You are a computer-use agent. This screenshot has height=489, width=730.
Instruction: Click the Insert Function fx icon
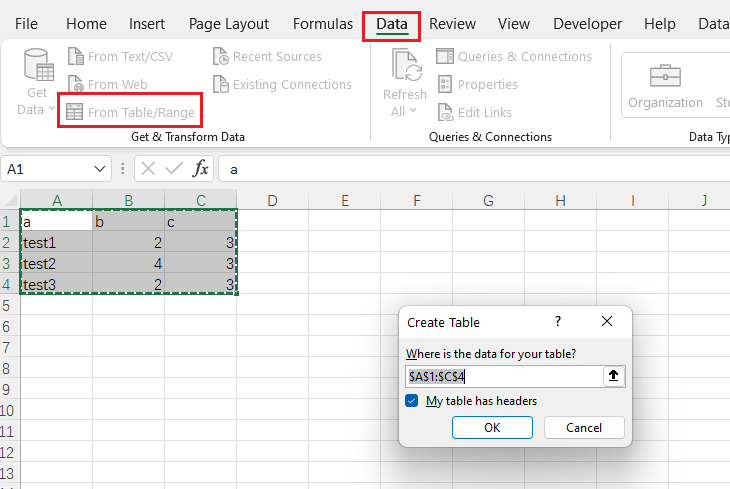pyautogui.click(x=200, y=168)
